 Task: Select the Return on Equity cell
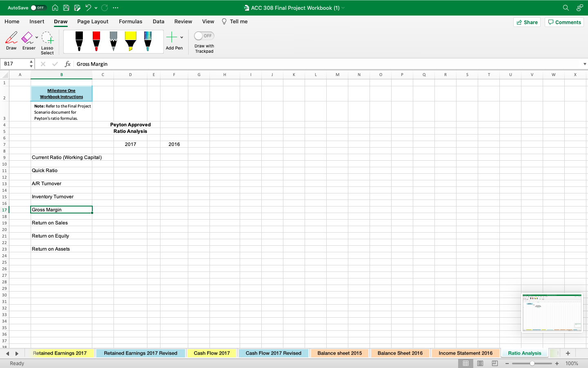[x=61, y=236]
